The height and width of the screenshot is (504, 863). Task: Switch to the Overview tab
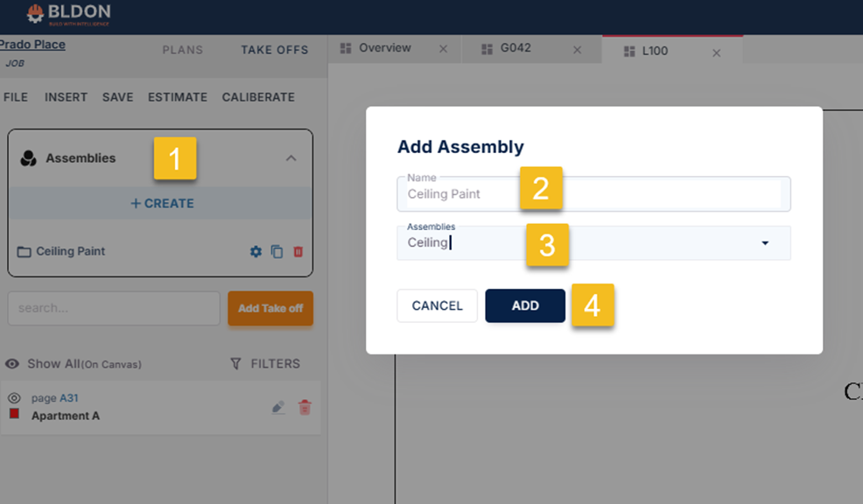pos(383,49)
